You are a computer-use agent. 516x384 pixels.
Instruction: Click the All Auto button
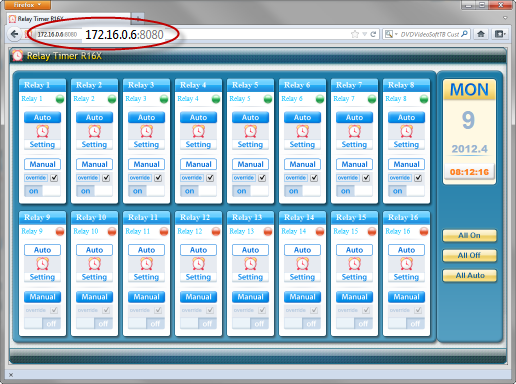click(x=469, y=276)
